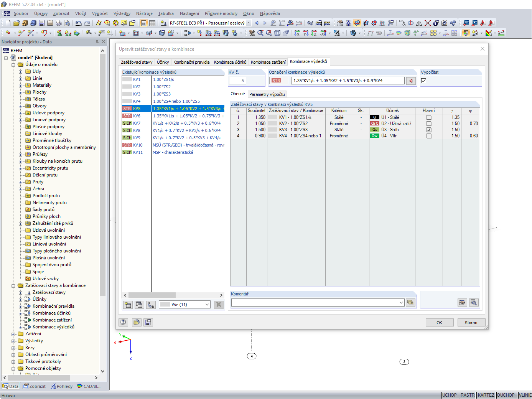Check Hlavní box for Ú1 - Stálé
This screenshot has height=399, width=532.
point(429,117)
